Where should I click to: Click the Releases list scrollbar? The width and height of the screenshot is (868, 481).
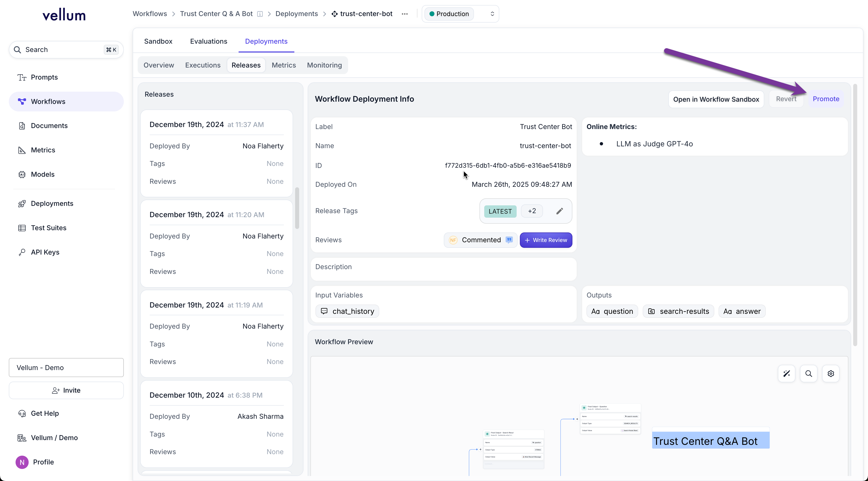coord(297,208)
